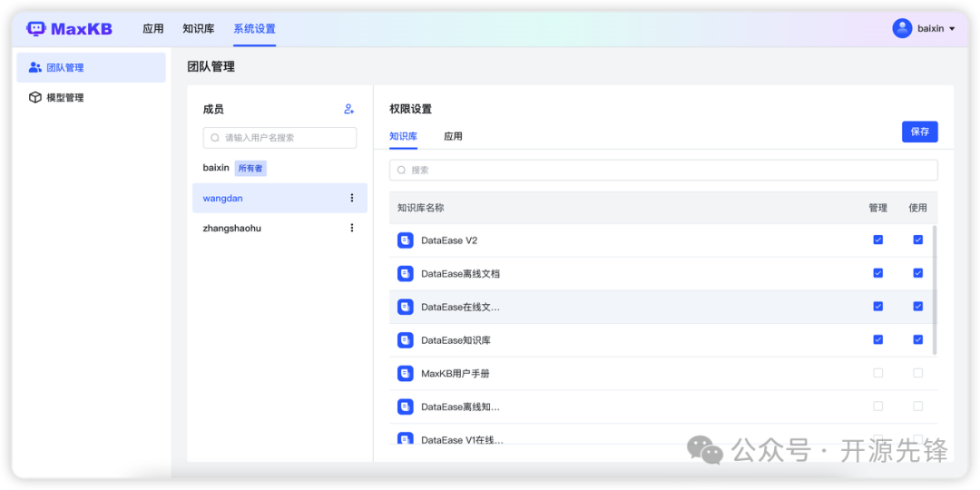Click the 知识库名称 column header
980x490 pixels.
(421, 208)
